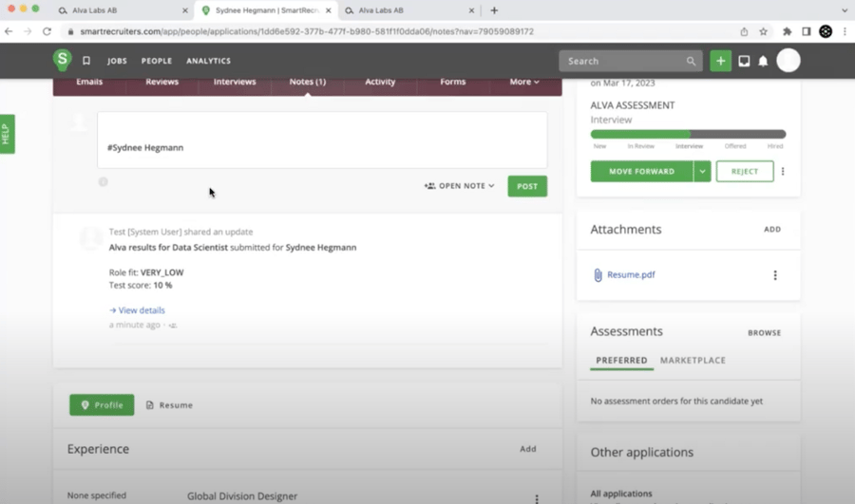Select the PREFERRED assessments tab
855x504 pixels.
[621, 360]
